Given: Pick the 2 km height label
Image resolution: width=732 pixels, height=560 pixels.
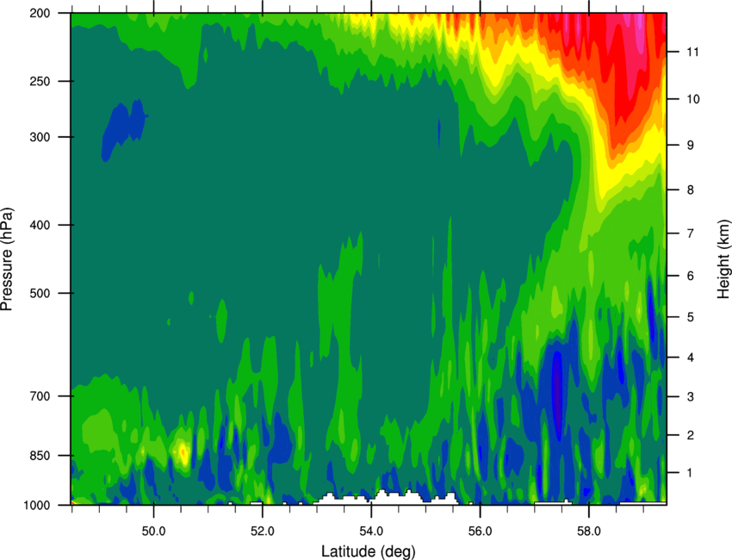Looking at the screenshot, I should click(x=690, y=435).
